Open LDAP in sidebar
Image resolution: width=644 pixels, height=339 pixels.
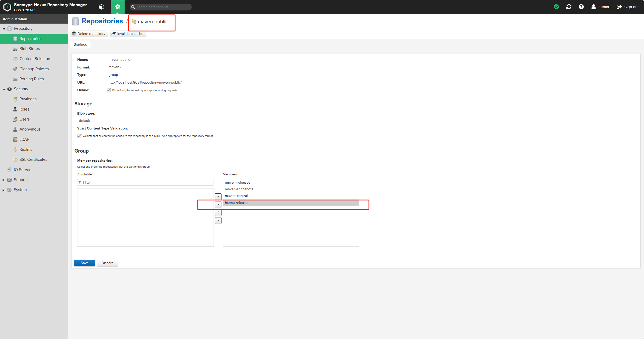pos(34,139)
